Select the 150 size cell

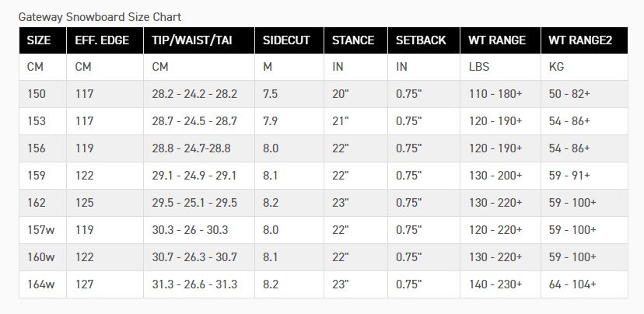click(x=43, y=94)
